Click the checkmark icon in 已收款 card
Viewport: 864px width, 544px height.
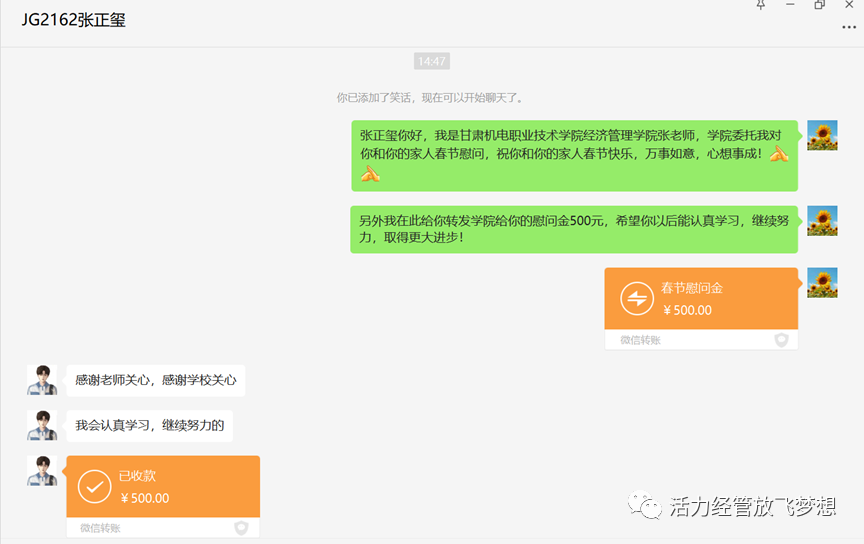93,487
